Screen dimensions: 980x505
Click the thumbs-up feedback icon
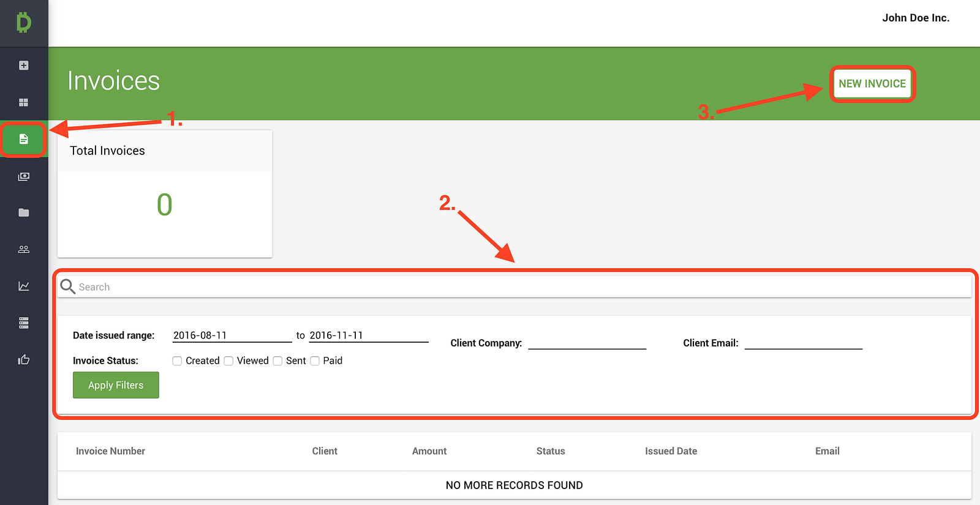tap(24, 359)
